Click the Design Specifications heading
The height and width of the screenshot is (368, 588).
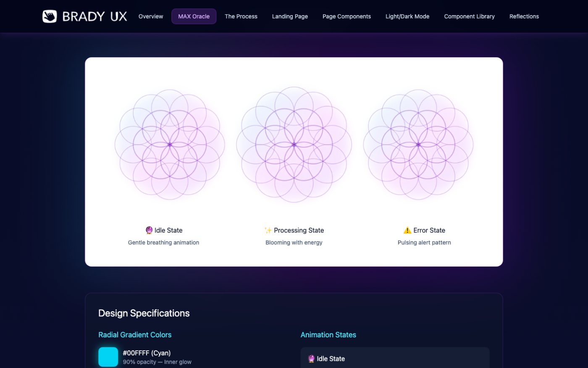click(144, 313)
